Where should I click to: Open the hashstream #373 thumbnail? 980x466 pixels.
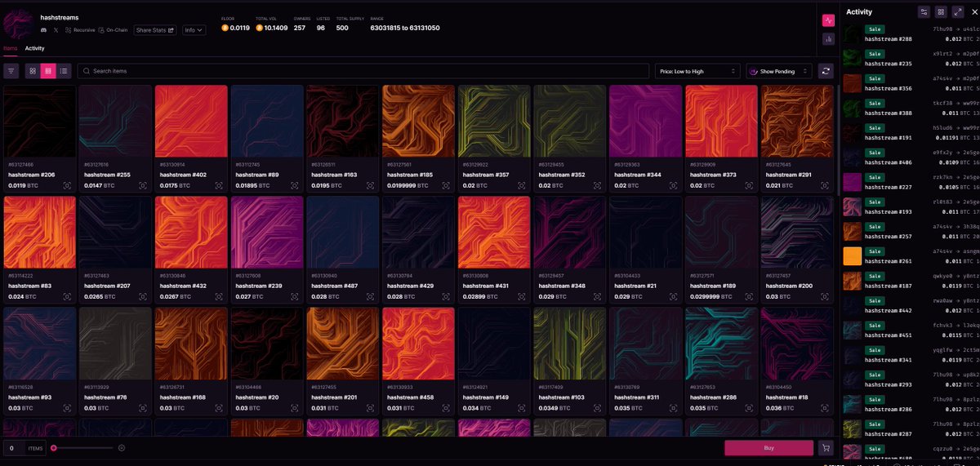coord(722,121)
